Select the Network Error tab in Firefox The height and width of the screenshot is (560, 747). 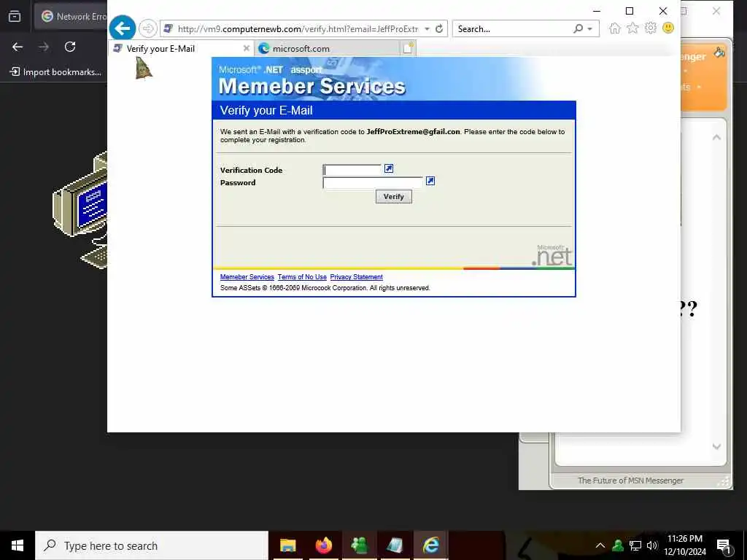(x=71, y=16)
